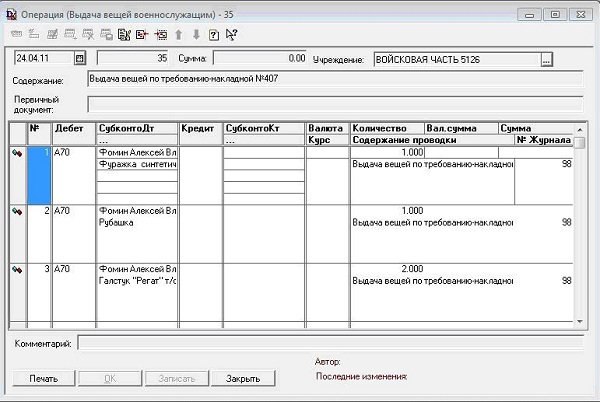Click the table's vertical scrollbar
600x402 pixels.
(580, 230)
